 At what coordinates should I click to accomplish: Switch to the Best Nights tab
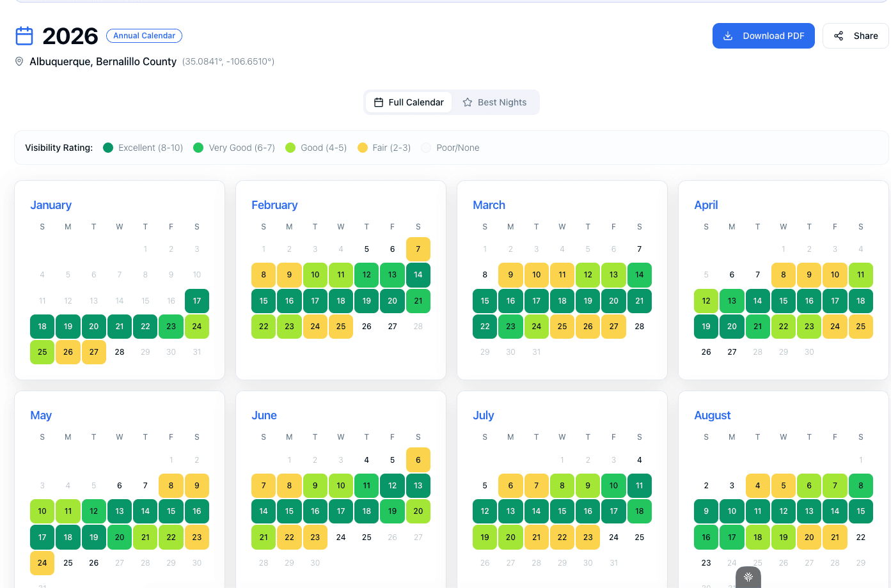click(x=495, y=102)
